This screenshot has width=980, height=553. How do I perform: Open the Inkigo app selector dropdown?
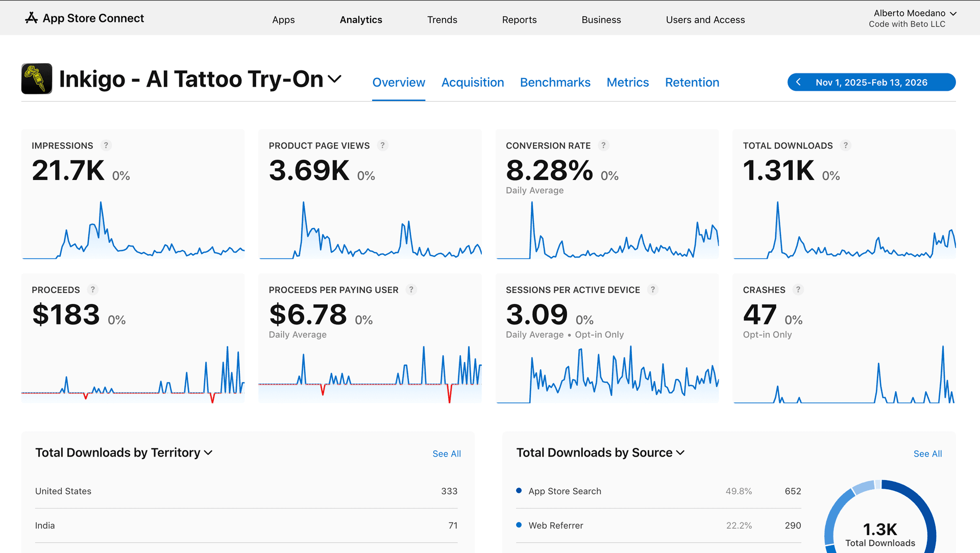tap(335, 79)
